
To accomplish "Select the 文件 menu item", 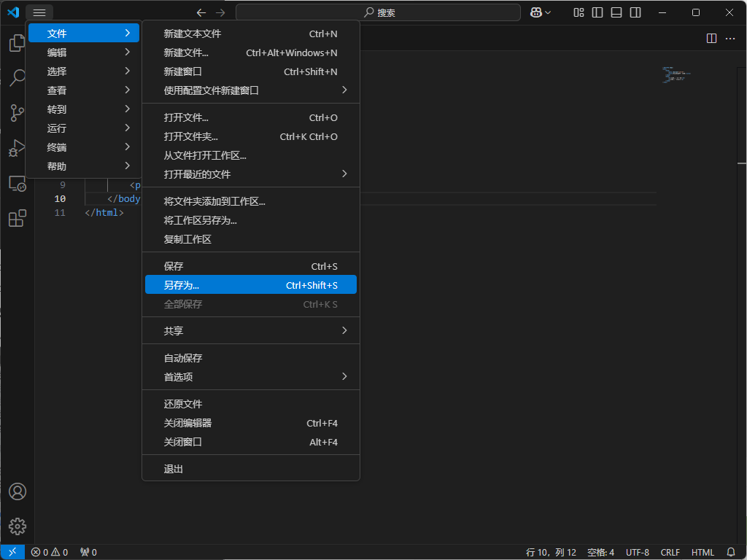I will pos(84,34).
